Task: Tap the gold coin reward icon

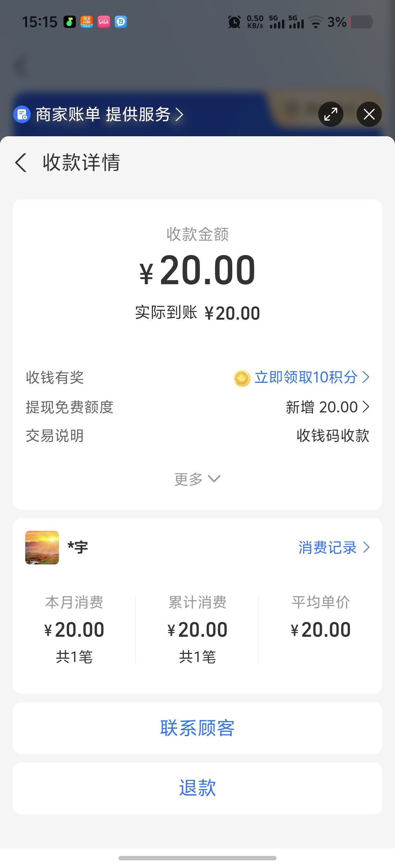Action: (x=242, y=378)
